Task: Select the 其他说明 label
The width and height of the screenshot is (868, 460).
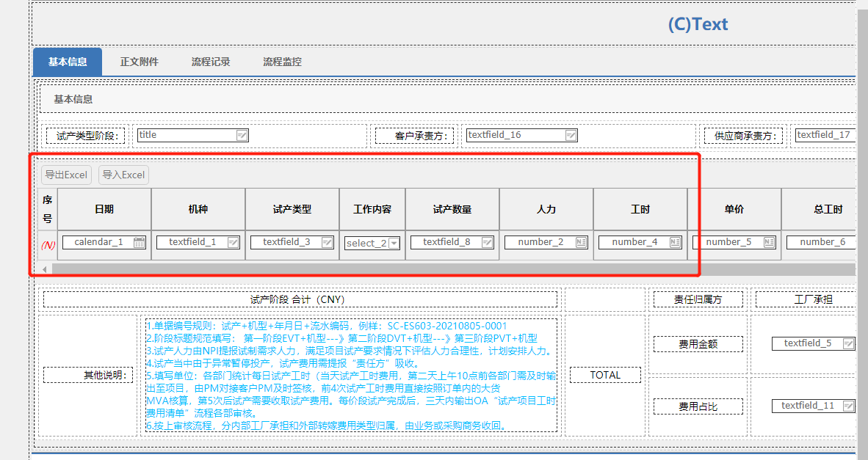Action: coord(89,375)
